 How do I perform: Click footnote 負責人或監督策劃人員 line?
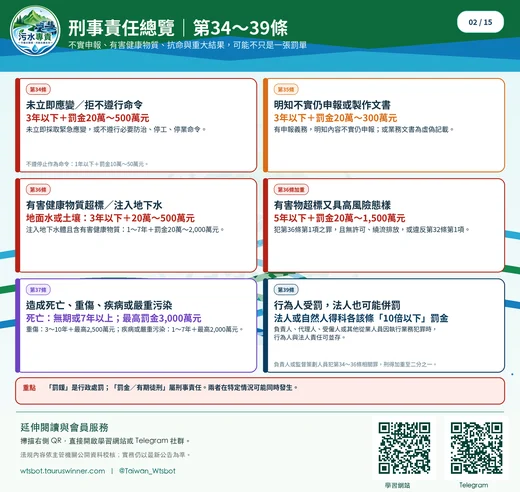coord(355,365)
